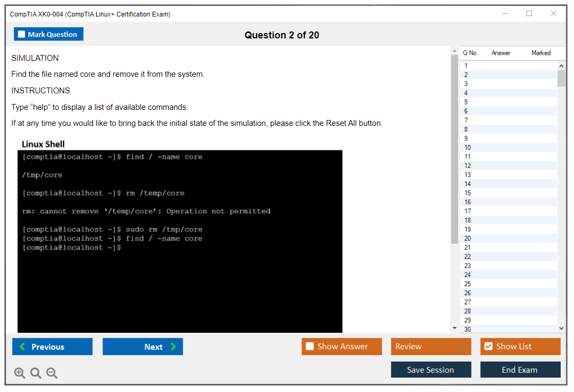Save the exam with Save Session

click(x=431, y=370)
